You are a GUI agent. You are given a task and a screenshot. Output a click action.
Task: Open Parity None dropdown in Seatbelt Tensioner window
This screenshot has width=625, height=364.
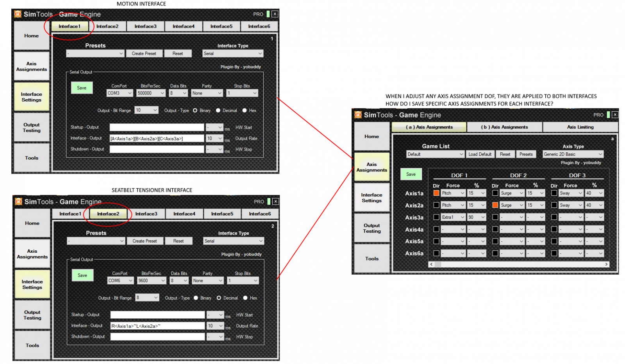[x=208, y=281]
